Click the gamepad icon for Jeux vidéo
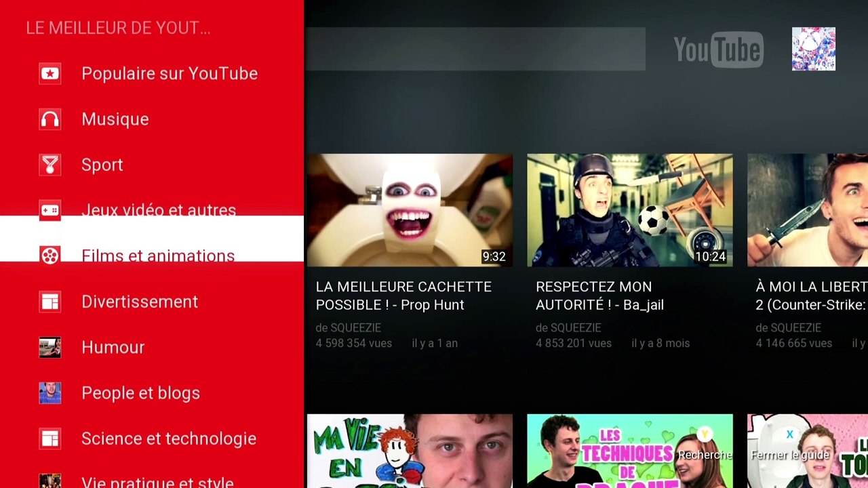The image size is (868, 488). [x=50, y=210]
